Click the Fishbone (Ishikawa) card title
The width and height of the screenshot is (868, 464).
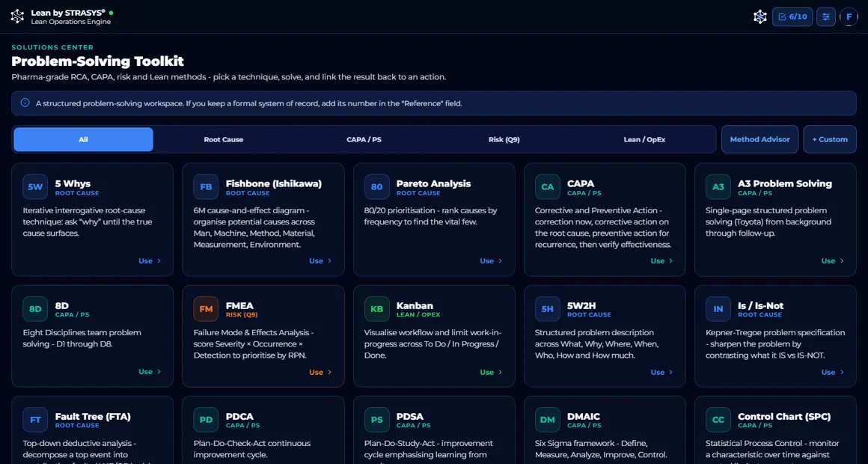pos(273,183)
